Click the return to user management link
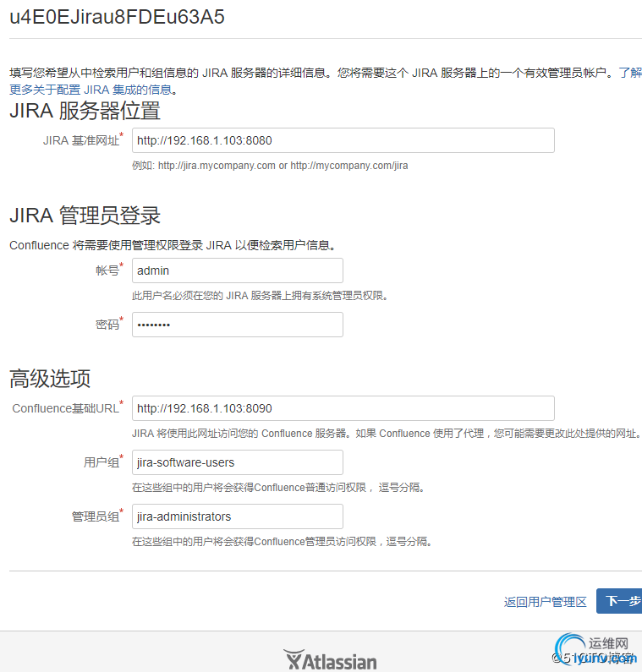Image resolution: width=642 pixels, height=672 pixels. pos(545,602)
